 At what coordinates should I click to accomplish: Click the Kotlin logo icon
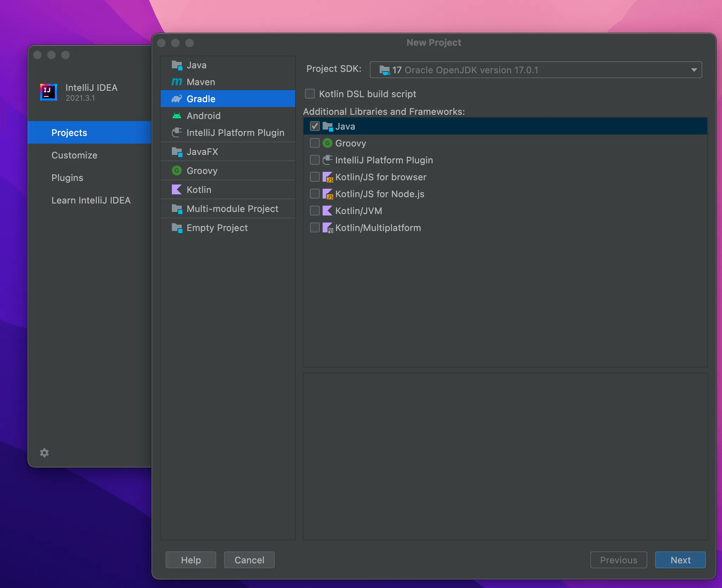[x=176, y=189]
